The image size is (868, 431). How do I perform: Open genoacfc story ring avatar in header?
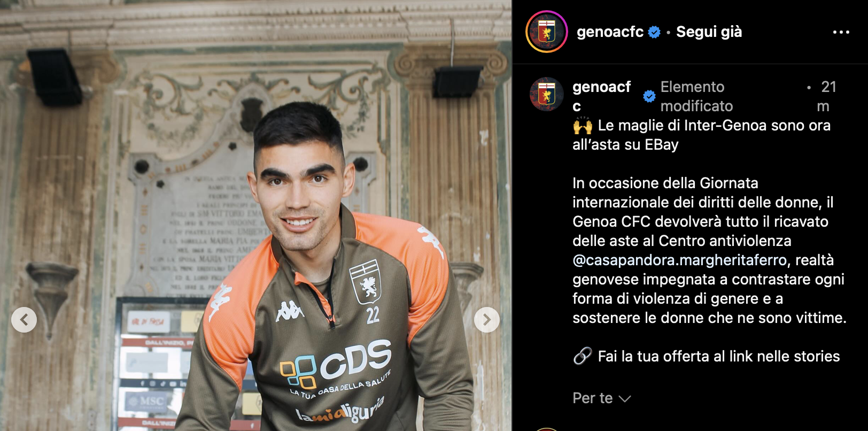tap(546, 32)
